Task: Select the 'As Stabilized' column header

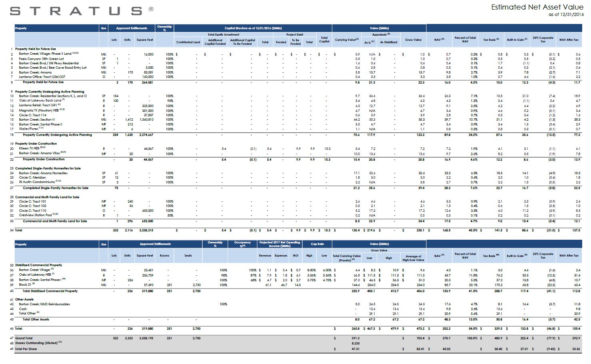Action: coord(389,42)
